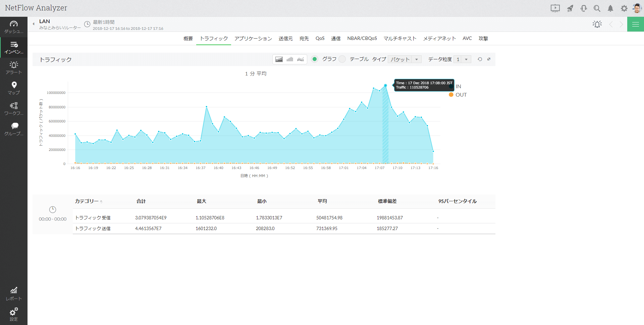Expand the データ粒度 dropdown

click(462, 59)
